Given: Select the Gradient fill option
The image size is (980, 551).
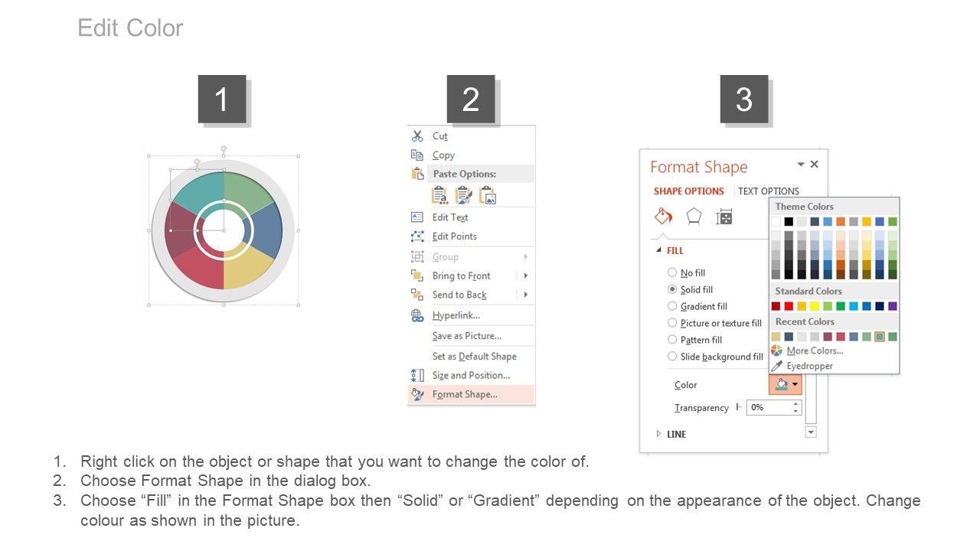Looking at the screenshot, I should 672,306.
